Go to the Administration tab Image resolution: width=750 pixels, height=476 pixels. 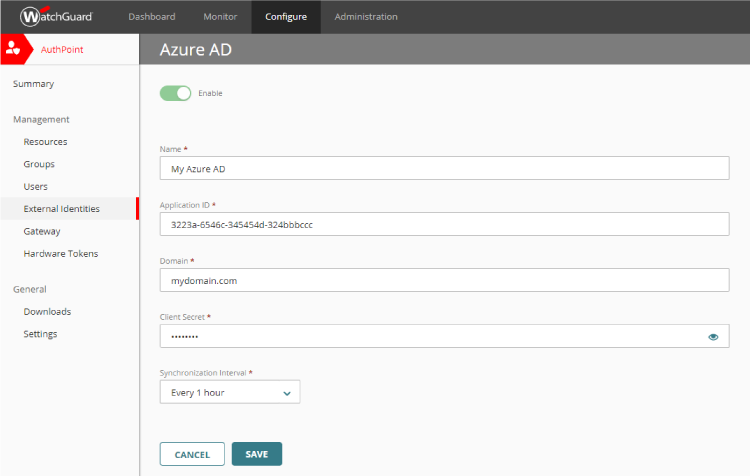point(366,17)
